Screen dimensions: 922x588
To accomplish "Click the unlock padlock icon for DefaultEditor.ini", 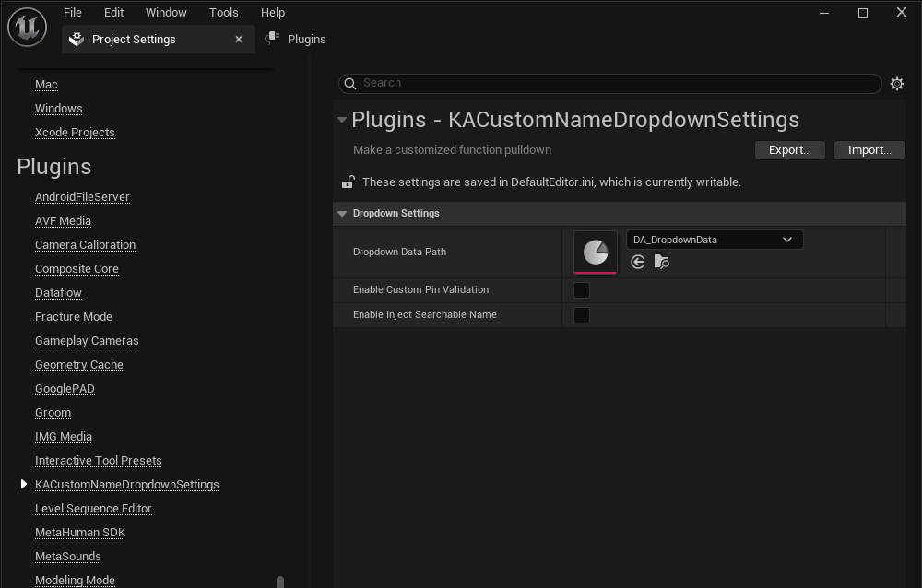I will tap(348, 182).
